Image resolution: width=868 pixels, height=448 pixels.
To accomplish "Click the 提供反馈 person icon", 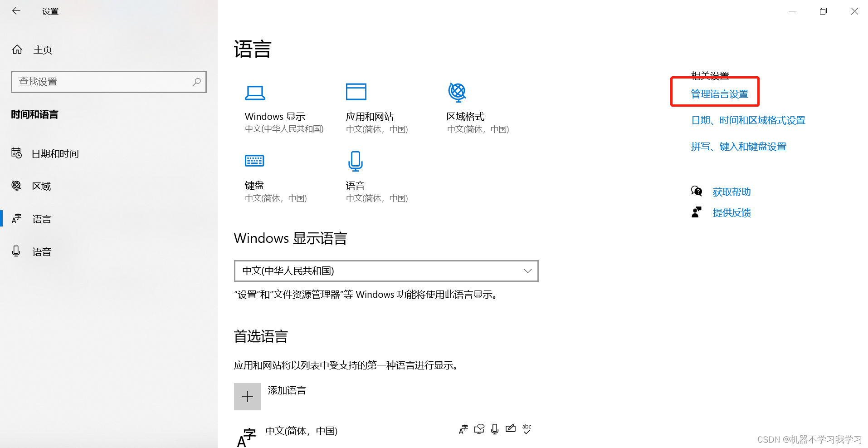I will [x=697, y=212].
